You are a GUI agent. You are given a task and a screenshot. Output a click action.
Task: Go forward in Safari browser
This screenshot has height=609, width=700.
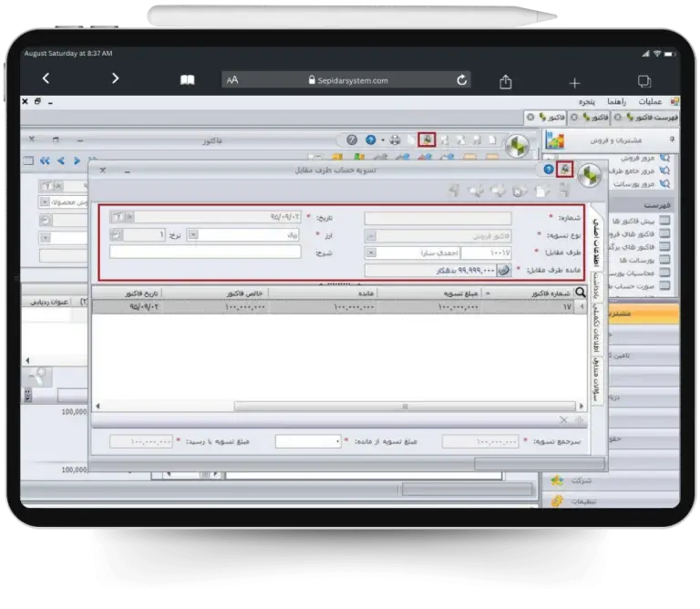(x=115, y=78)
